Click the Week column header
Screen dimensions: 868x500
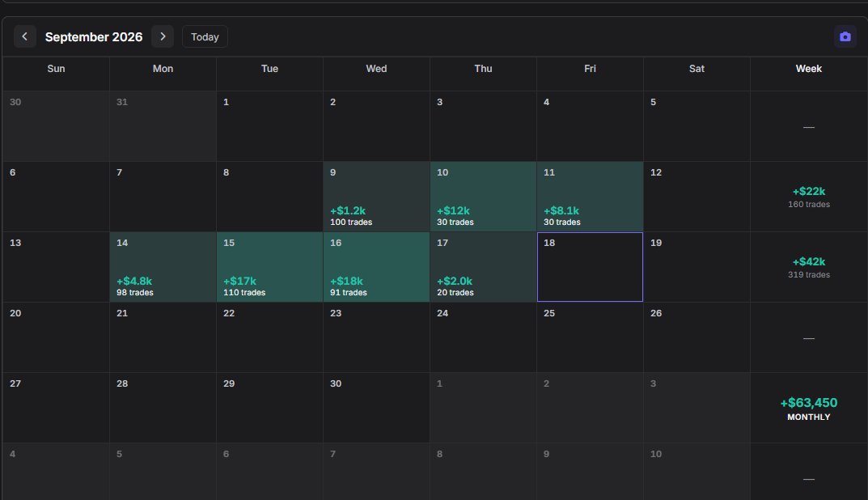[809, 69]
